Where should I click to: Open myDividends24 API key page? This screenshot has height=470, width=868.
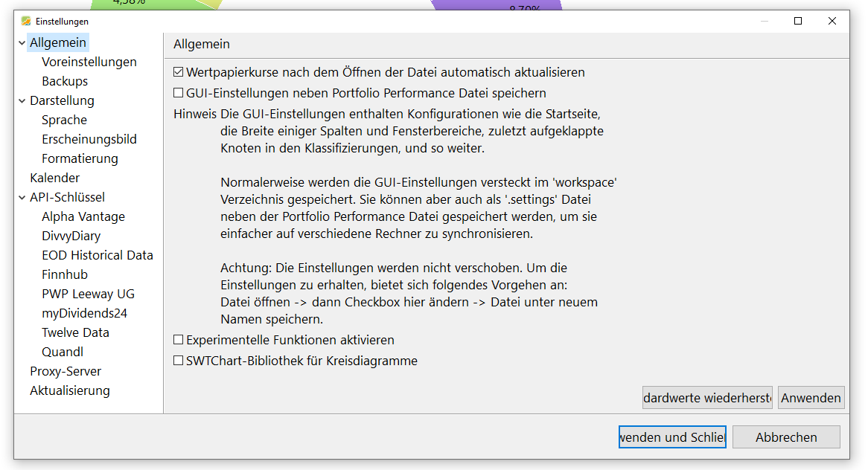84,314
